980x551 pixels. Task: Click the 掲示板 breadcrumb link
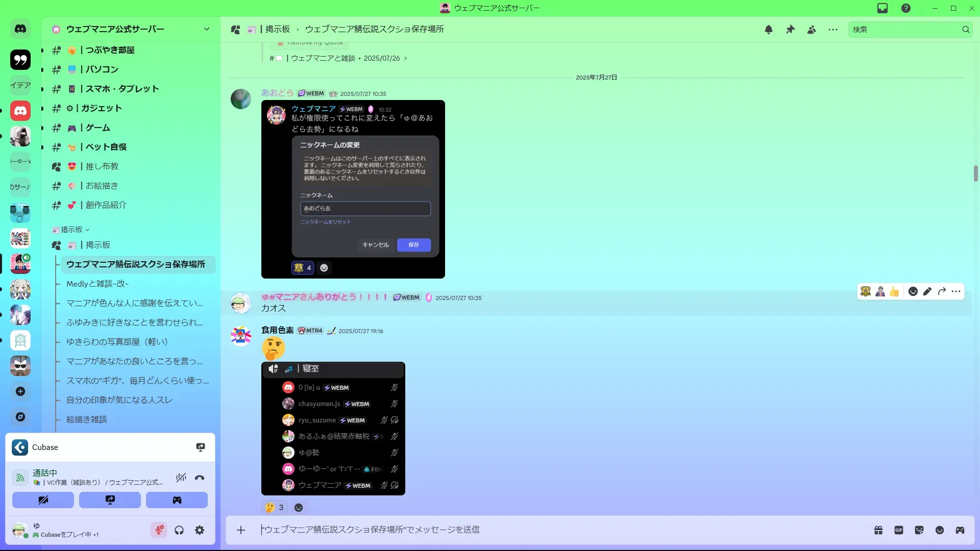tap(277, 30)
